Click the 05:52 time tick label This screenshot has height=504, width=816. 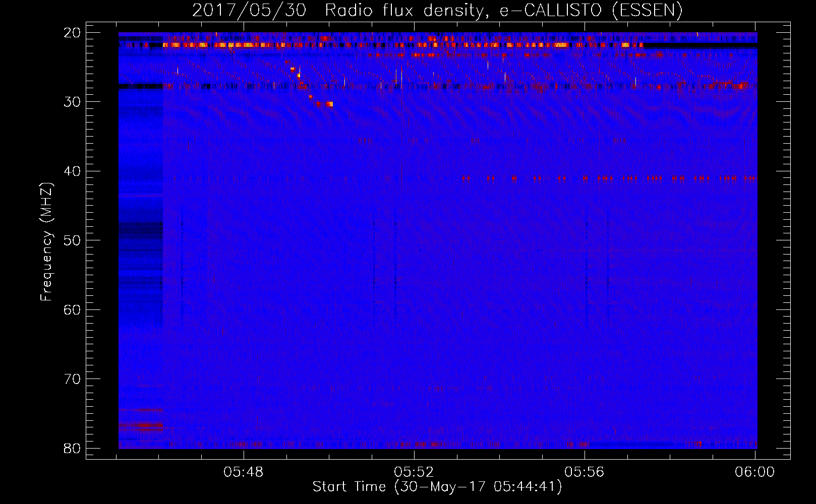[x=414, y=472]
